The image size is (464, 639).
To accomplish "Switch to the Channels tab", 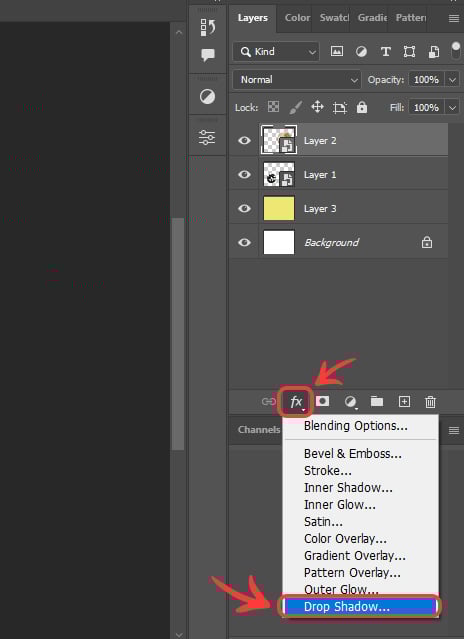I will [x=259, y=430].
